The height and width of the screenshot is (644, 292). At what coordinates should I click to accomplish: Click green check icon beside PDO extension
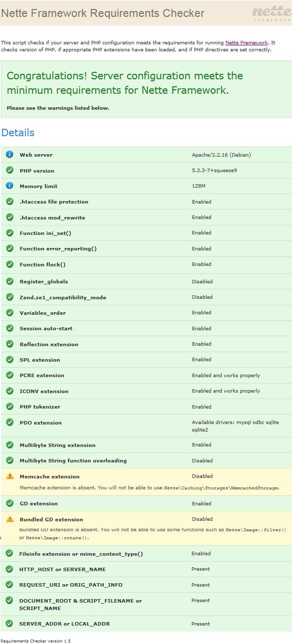pyautogui.click(x=9, y=423)
